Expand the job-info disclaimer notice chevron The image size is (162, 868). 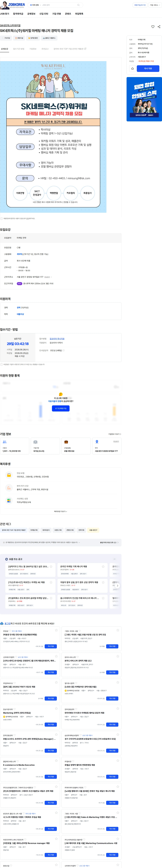tap(79, 542)
